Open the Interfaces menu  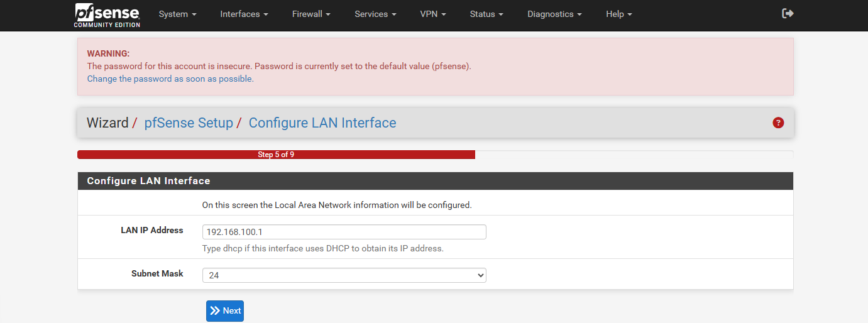tap(244, 14)
